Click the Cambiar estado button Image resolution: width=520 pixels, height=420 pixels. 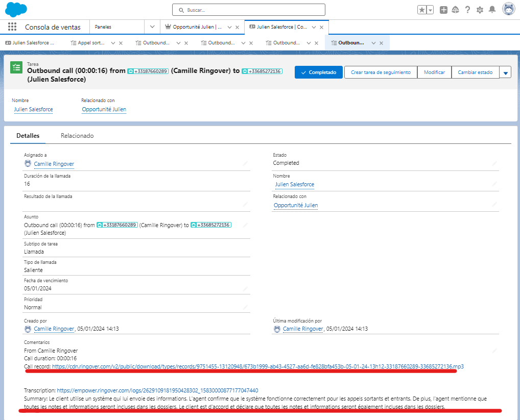475,72
